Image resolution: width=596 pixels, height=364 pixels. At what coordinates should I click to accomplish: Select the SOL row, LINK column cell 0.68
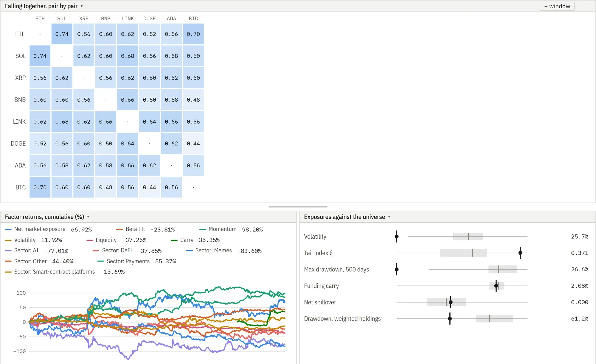[x=128, y=56]
